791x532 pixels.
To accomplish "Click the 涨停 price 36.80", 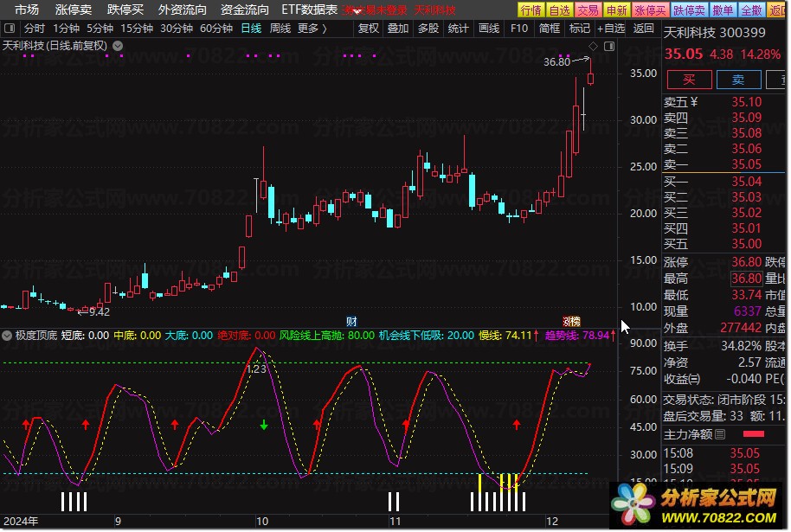I will (747, 262).
